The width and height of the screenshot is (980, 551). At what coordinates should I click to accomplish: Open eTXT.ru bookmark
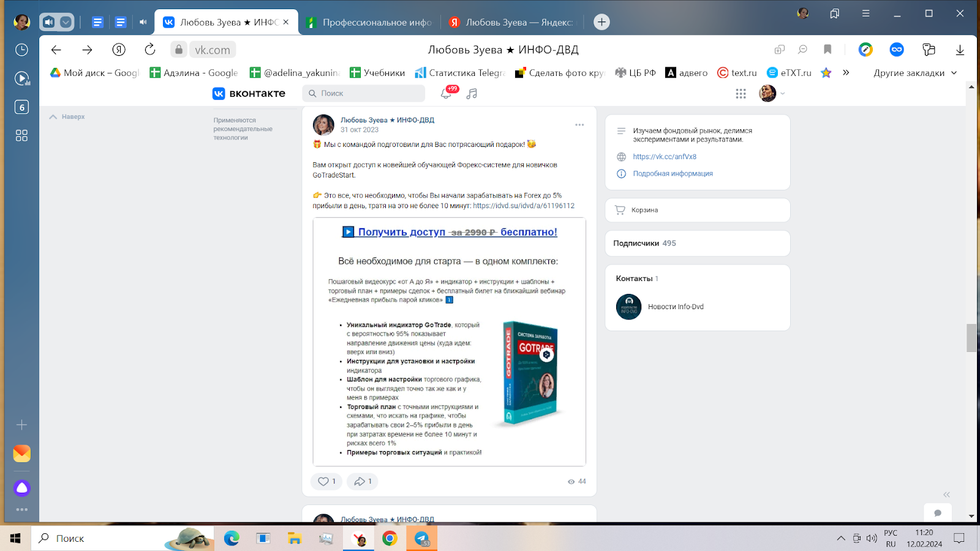(789, 73)
